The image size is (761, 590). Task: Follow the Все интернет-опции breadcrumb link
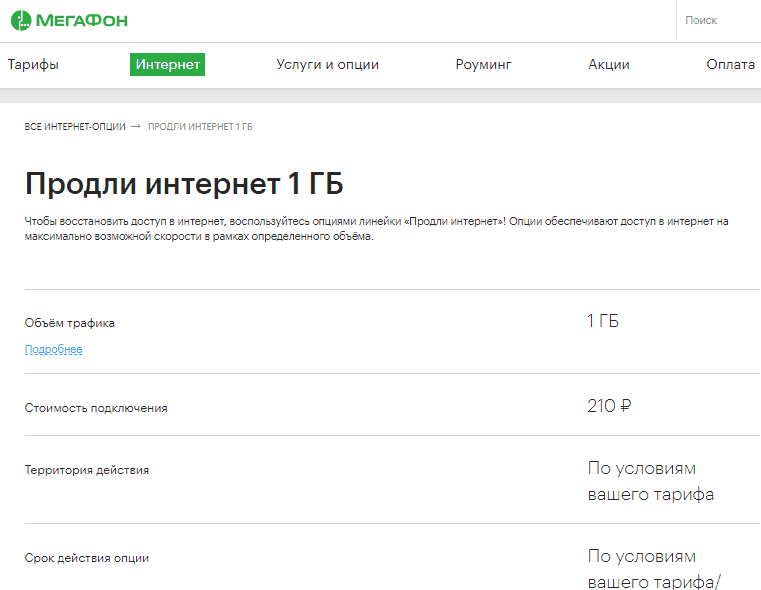pyautogui.click(x=75, y=127)
